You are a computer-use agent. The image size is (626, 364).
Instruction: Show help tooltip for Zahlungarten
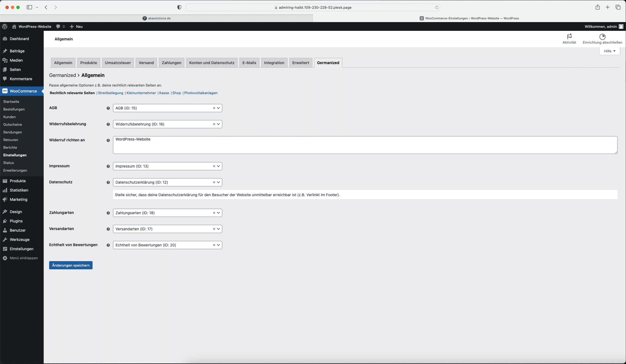(x=108, y=213)
